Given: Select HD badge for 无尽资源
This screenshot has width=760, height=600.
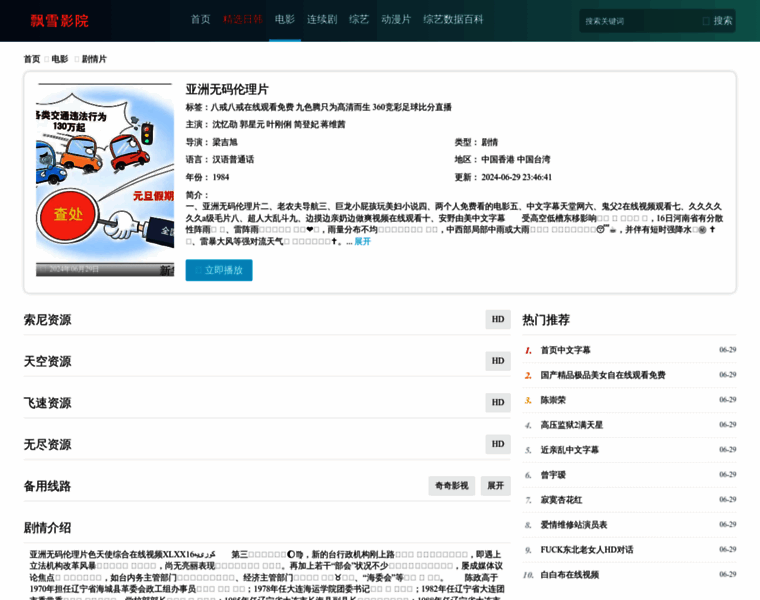Looking at the screenshot, I should pyautogui.click(x=498, y=444).
